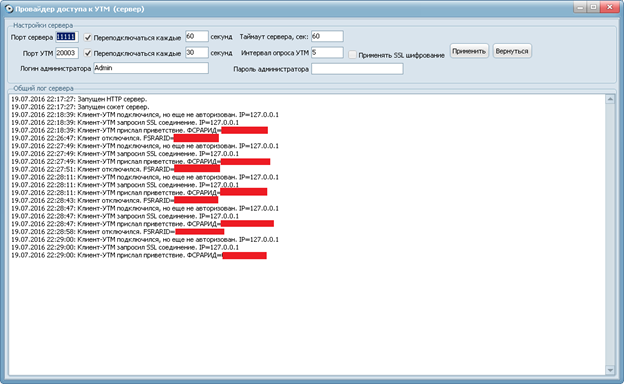Select the 60 seconds reconnect interval field

197,36
